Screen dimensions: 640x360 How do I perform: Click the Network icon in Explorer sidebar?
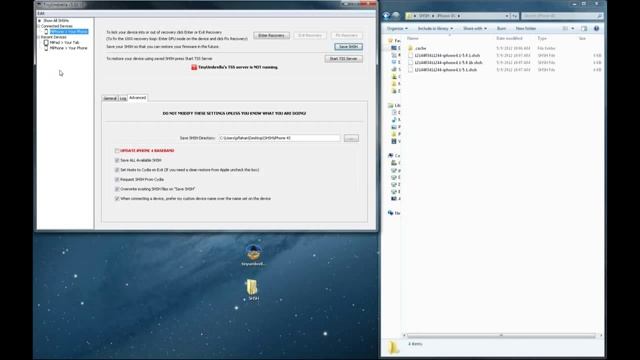(391, 213)
